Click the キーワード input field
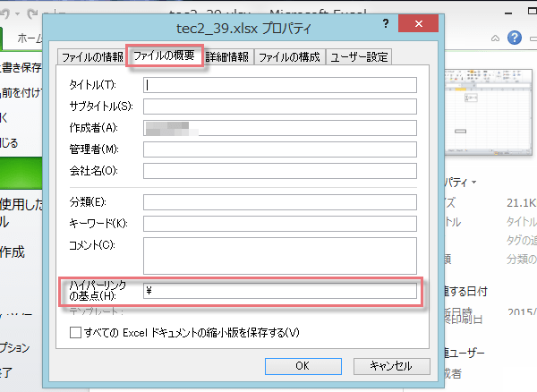 pyautogui.click(x=280, y=223)
